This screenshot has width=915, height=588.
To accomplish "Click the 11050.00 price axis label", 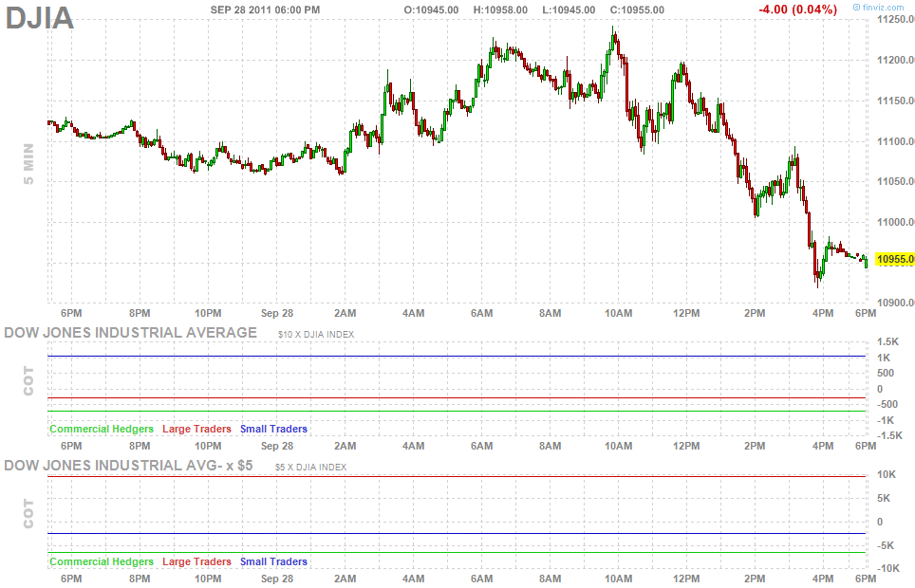I will point(896,181).
